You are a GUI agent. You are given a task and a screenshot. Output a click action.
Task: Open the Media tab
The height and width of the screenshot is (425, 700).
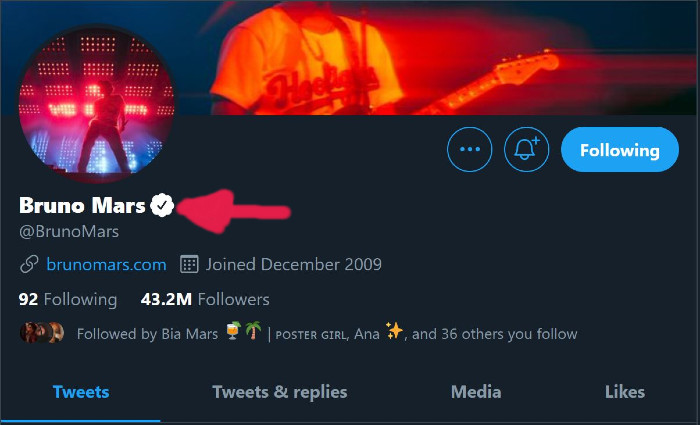pyautogui.click(x=476, y=392)
